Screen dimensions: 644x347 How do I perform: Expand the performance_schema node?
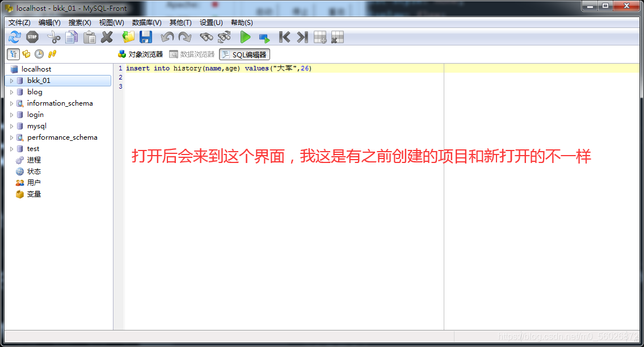point(11,138)
